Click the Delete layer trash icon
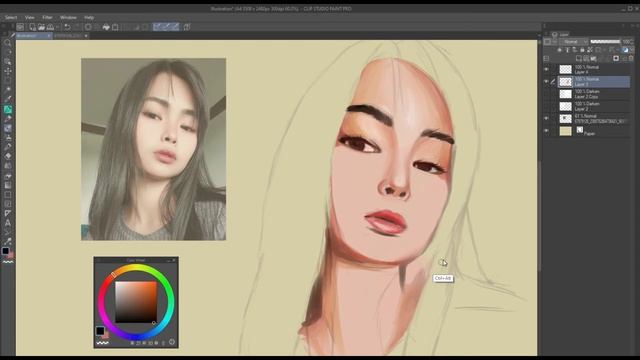 631,58
